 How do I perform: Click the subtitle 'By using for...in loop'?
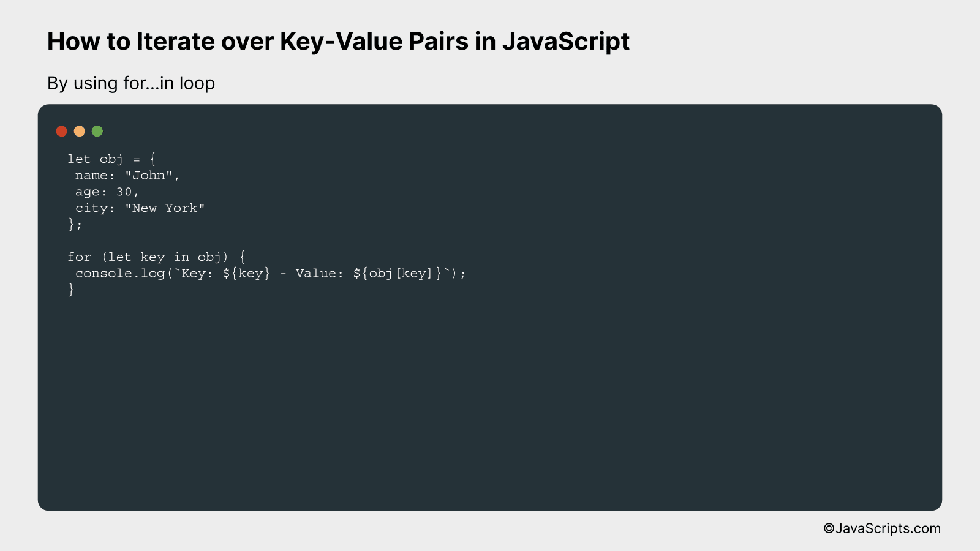coord(131,83)
